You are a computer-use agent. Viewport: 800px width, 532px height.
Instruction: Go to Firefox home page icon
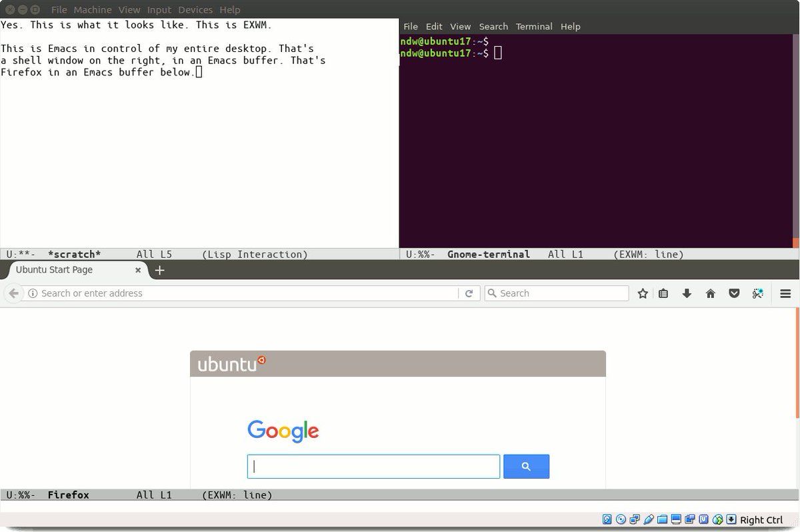point(711,293)
